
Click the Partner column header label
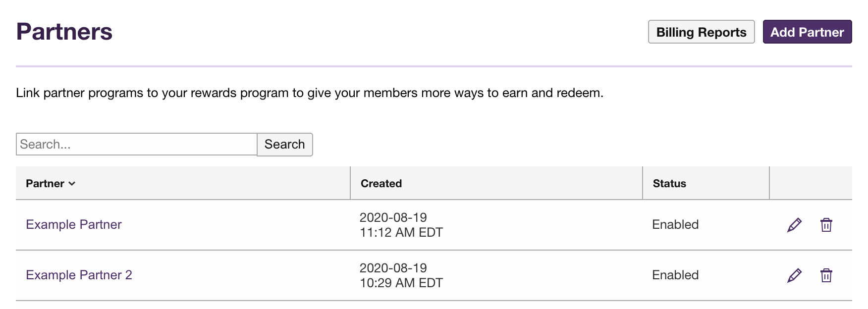[x=45, y=183]
